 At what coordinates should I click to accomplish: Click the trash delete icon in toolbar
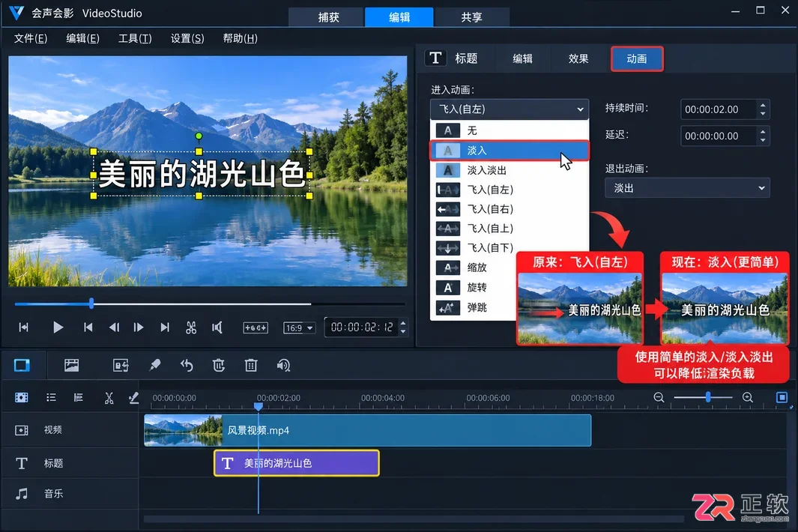point(219,365)
